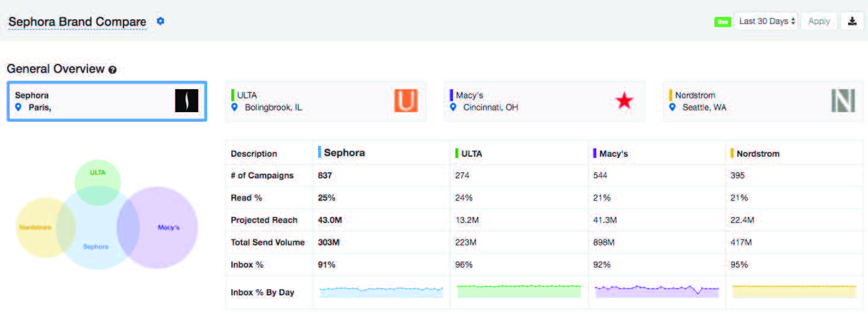
Task: Click Macy's purple Inbox % By Day sparkline
Action: pos(657,291)
